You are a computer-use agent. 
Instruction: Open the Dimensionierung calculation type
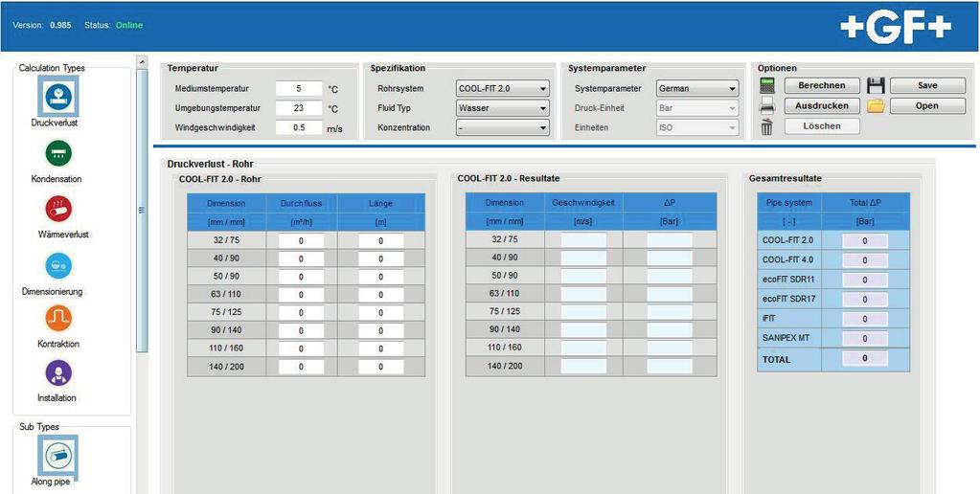[58, 265]
